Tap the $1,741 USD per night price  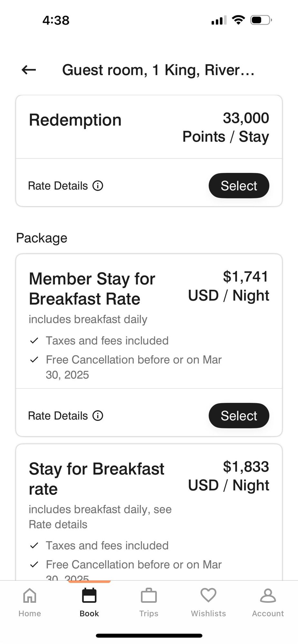tap(229, 286)
